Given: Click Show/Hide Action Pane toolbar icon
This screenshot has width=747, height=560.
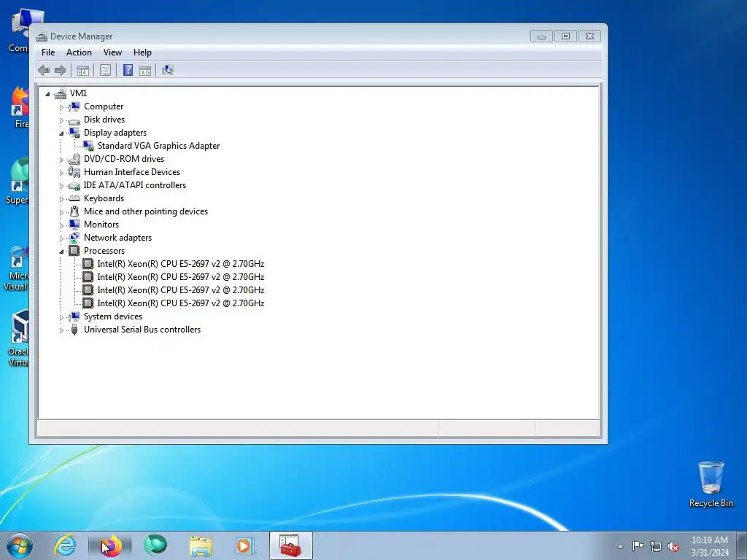Looking at the screenshot, I should (x=145, y=71).
